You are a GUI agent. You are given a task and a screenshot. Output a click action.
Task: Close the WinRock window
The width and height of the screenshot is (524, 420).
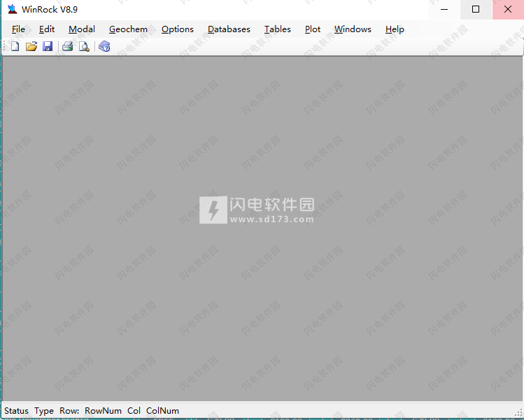pos(508,9)
